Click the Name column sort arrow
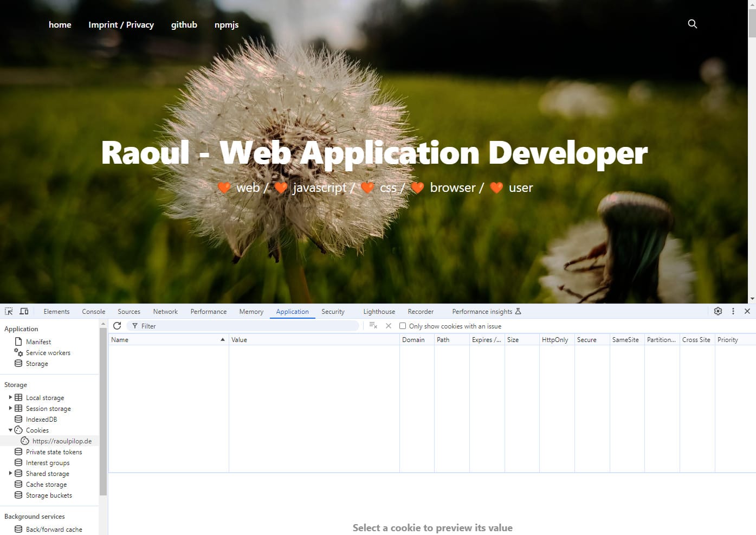 (x=222, y=339)
